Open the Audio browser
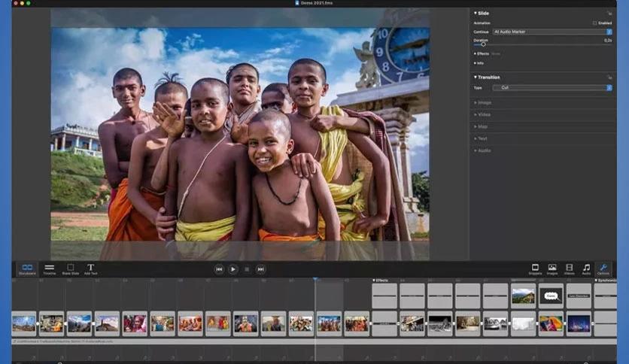 (x=586, y=269)
